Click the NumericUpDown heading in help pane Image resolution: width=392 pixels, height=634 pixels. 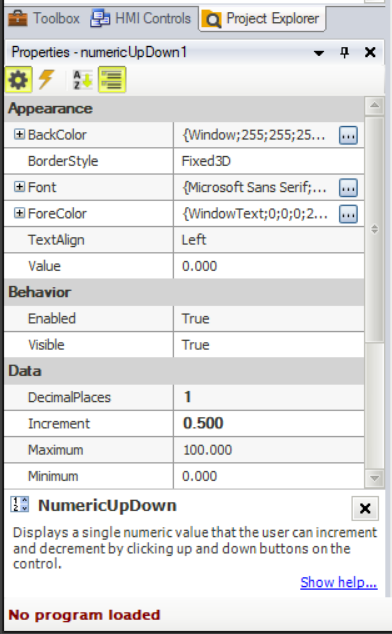pos(108,506)
